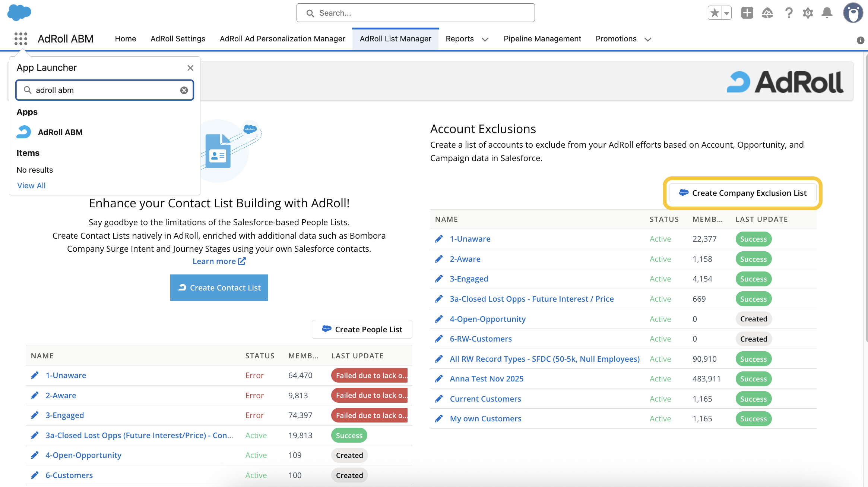The height and width of the screenshot is (487, 868).
Task: Clear the App Launcher search text
Action: tap(184, 90)
